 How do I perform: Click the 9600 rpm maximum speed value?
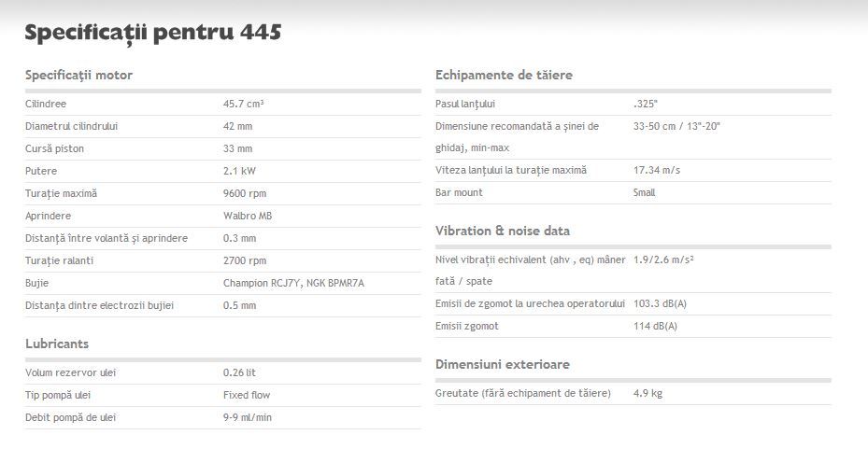(x=244, y=193)
